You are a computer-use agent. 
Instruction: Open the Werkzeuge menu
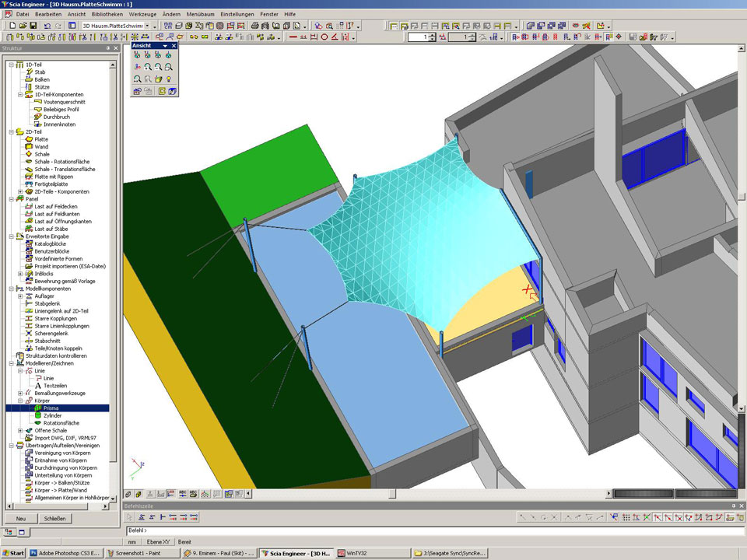(x=142, y=14)
